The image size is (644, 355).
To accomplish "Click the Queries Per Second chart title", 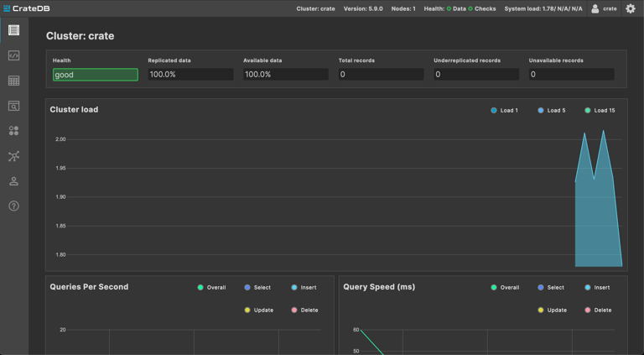I will (89, 287).
